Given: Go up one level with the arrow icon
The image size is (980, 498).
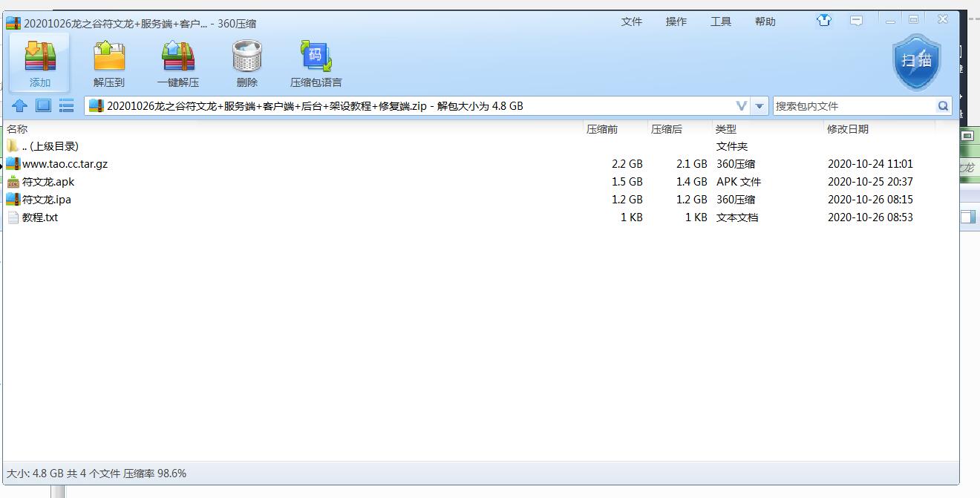Looking at the screenshot, I should click(x=20, y=106).
